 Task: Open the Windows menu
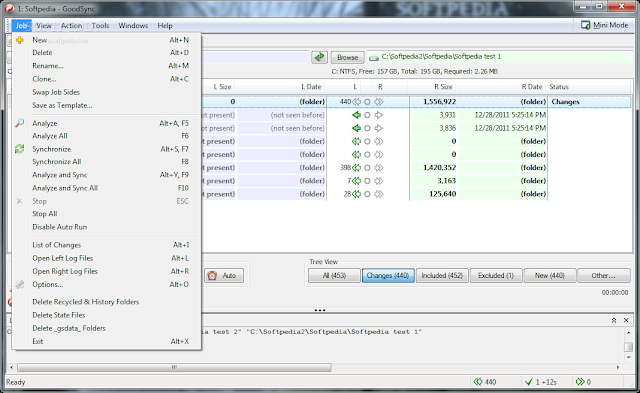[x=133, y=26]
